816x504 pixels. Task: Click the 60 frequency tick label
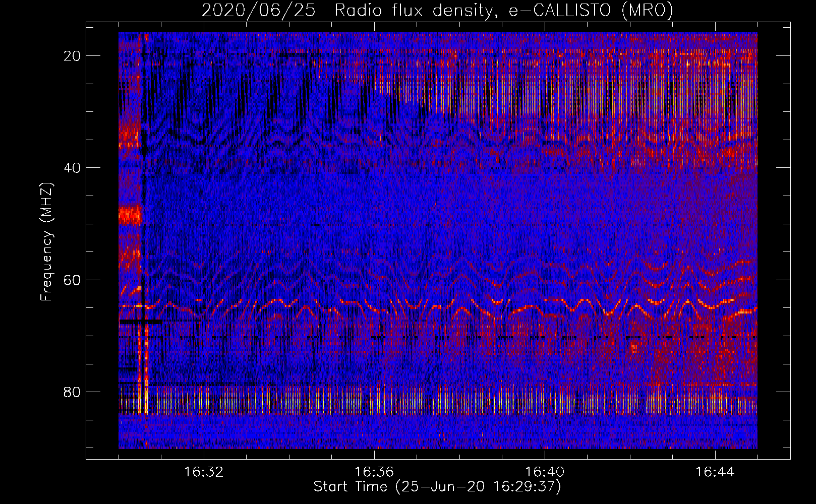73,280
